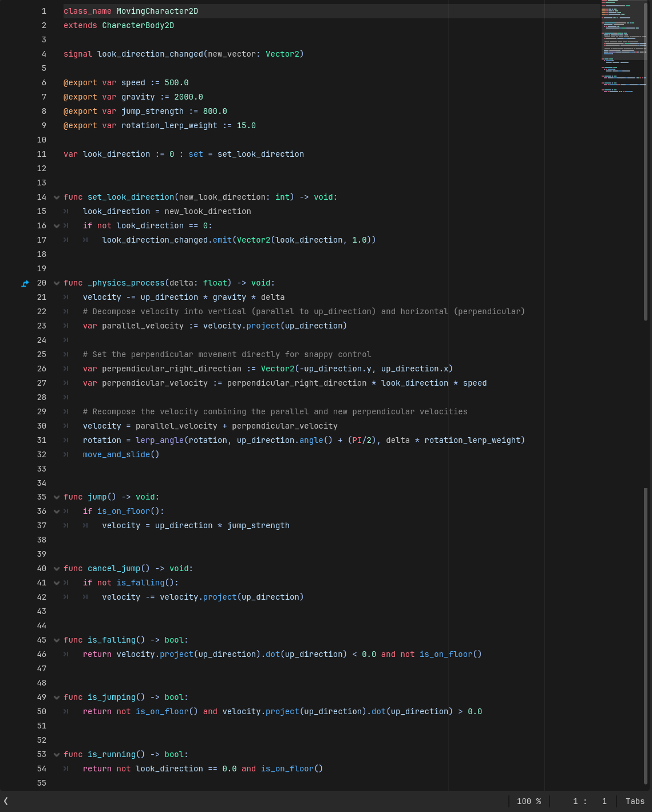652x812 pixels.
Task: Click the line number 1 in status bar
Action: coord(575,801)
